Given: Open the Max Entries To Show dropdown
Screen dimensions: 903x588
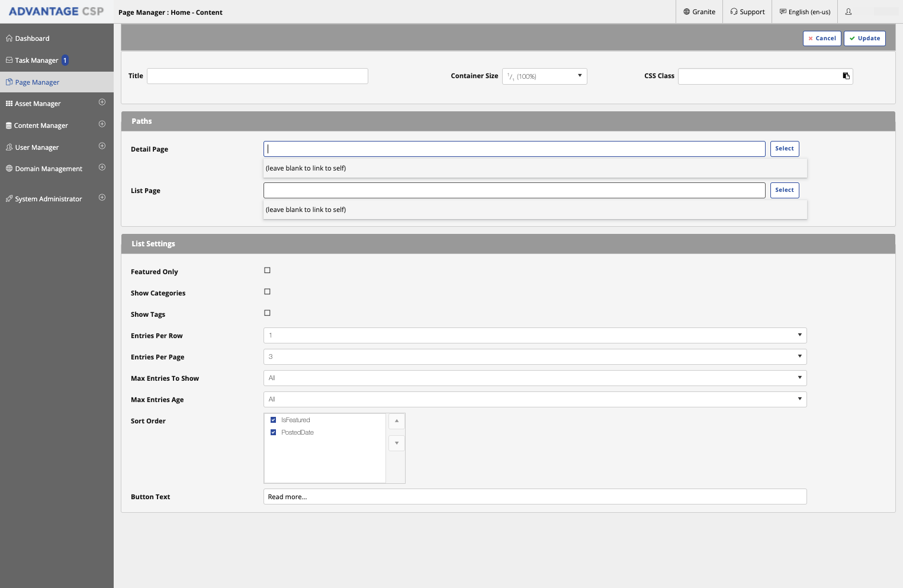Looking at the screenshot, I should [535, 378].
